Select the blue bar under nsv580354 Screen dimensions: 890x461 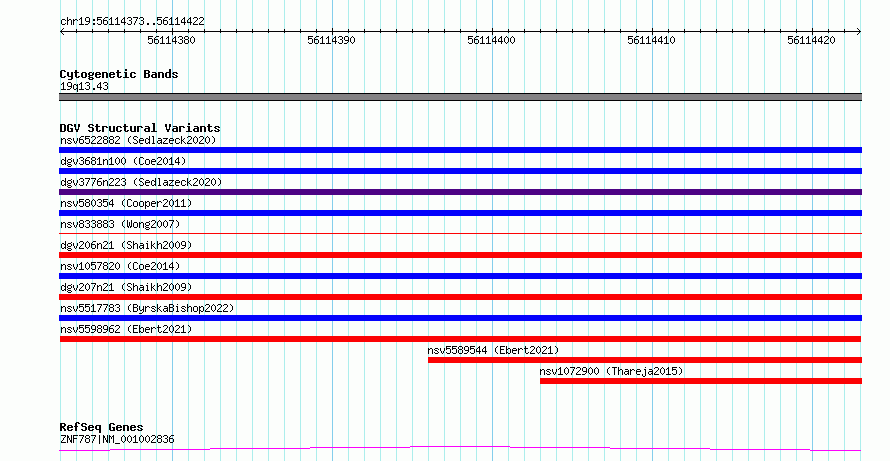tap(460, 213)
